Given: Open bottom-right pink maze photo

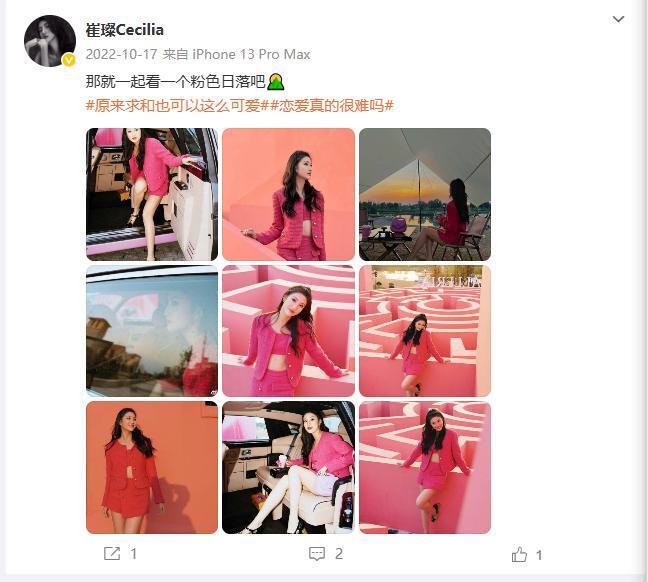Looking at the screenshot, I should [425, 468].
